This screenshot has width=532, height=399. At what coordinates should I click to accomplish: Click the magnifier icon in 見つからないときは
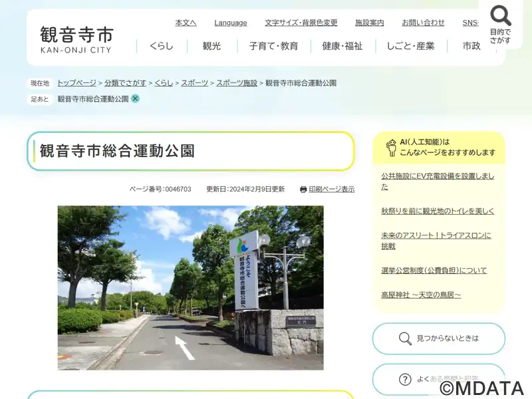(x=405, y=338)
